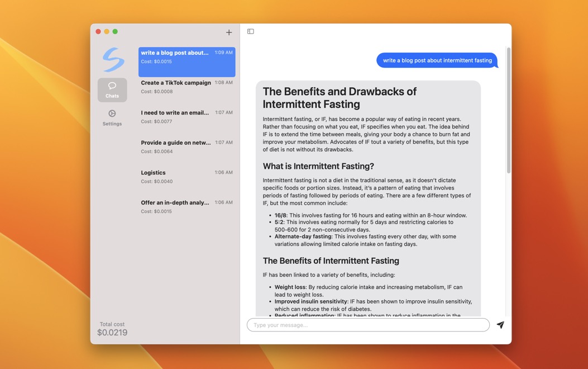Focus the 'Type your message...' field

[x=368, y=325]
